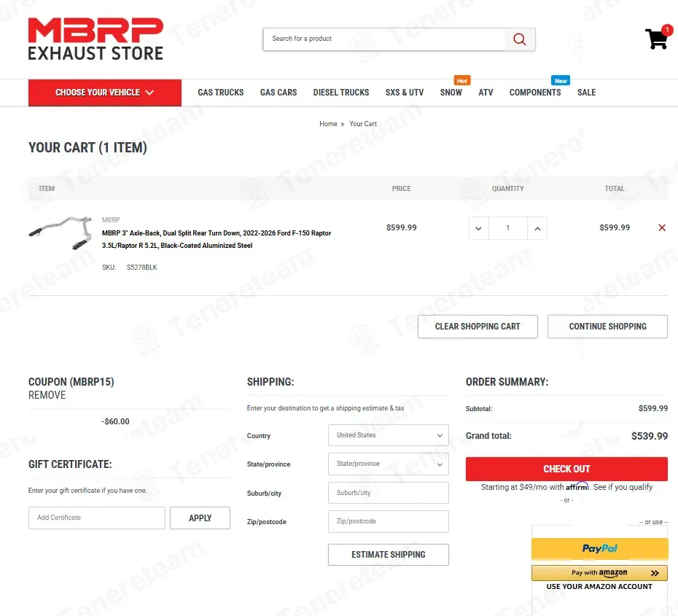678x616 pixels.
Task: Click Affirm See if you qualify link
Action: pos(623,487)
